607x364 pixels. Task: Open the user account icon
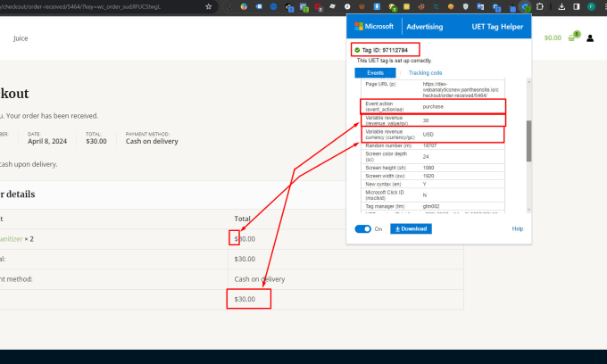(590, 37)
